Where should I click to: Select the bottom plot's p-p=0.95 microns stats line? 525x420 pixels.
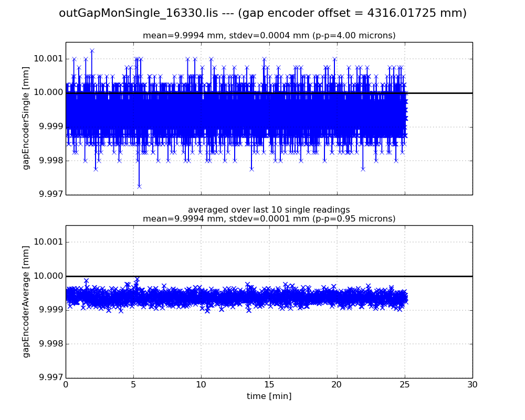[269, 219]
